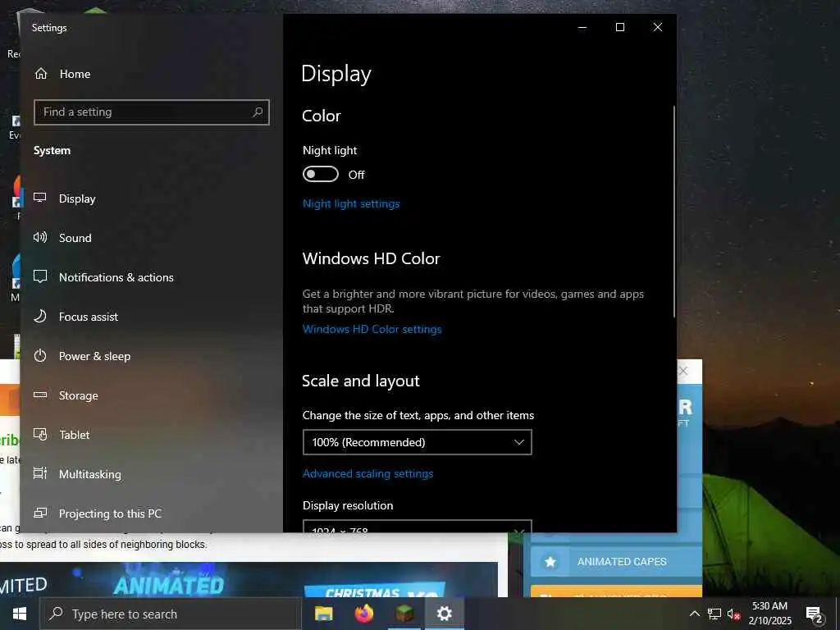Open the Minecraft block icon on taskbar
This screenshot has height=630, width=840.
pyautogui.click(x=404, y=614)
